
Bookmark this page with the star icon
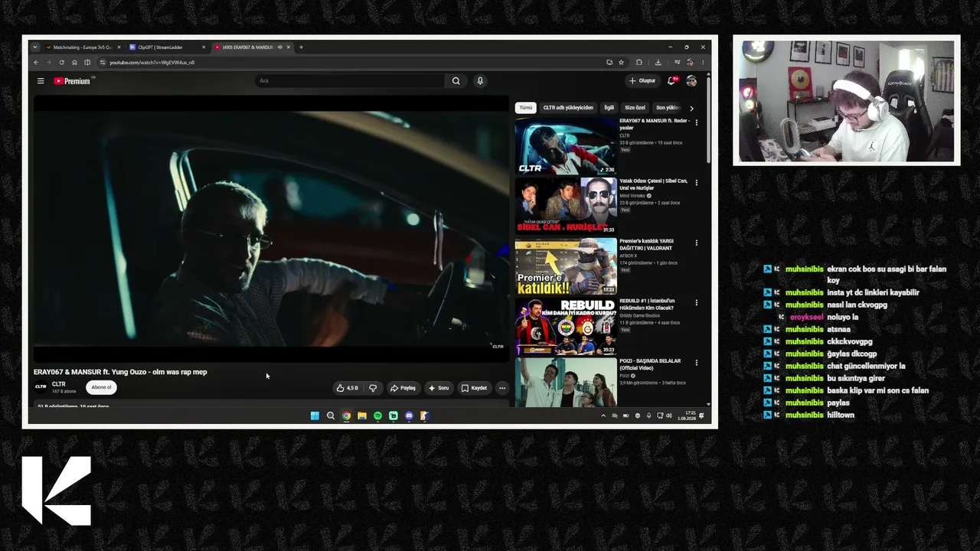click(621, 63)
